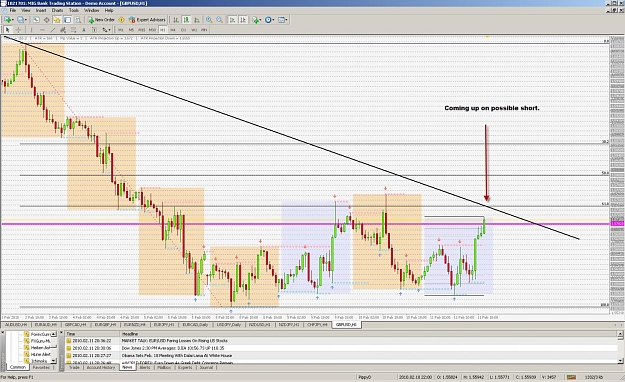The image size is (625, 382).
Task: Click the Heiken indicator icon in Navigator
Action: (x=27, y=348)
